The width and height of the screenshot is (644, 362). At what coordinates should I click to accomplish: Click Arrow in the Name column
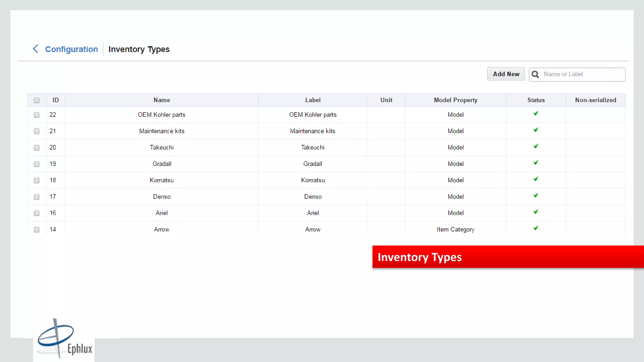(x=162, y=229)
